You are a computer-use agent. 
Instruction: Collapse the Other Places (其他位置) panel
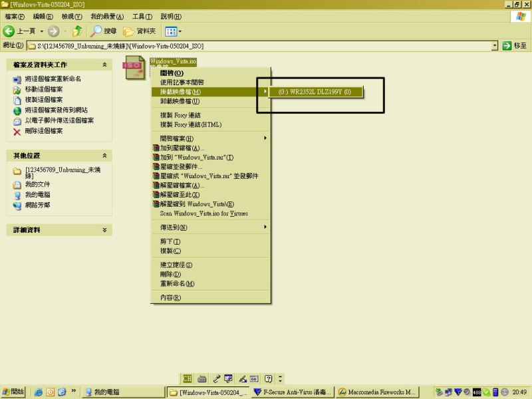click(104, 156)
